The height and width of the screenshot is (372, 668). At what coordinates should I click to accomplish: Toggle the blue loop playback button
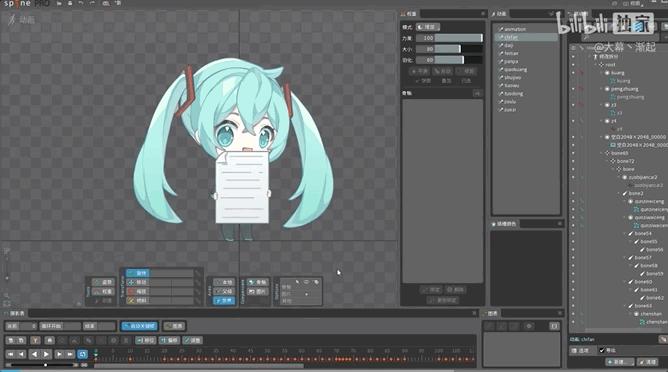tap(83, 354)
